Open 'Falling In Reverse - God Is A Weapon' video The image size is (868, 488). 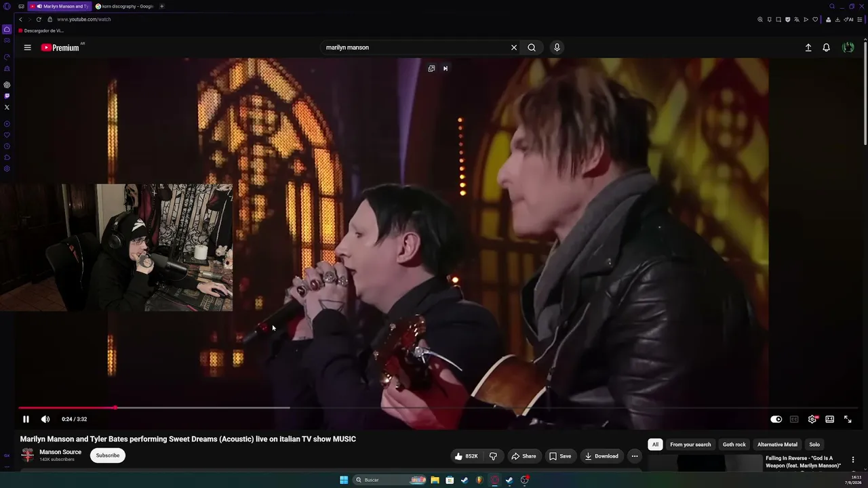coord(804,462)
